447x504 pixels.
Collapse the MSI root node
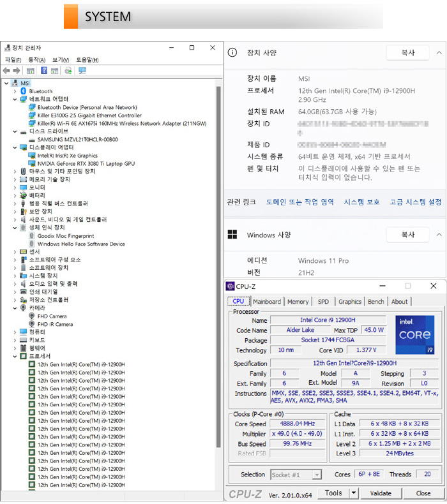tap(6, 83)
